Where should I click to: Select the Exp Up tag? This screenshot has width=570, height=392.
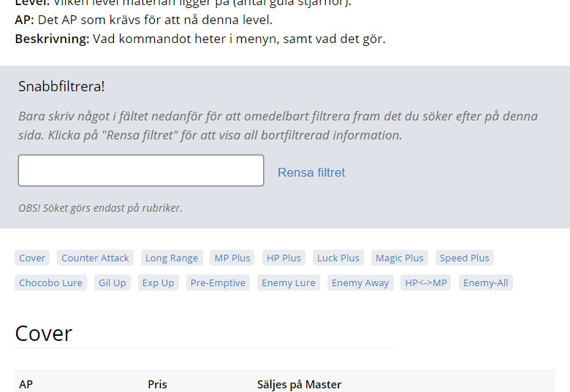tap(158, 283)
